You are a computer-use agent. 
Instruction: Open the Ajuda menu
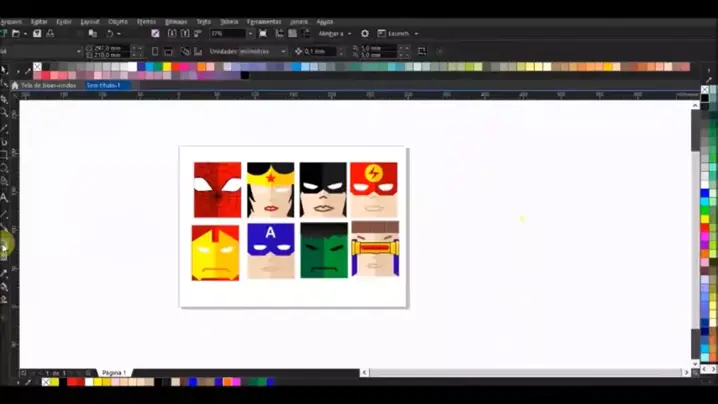click(x=325, y=22)
